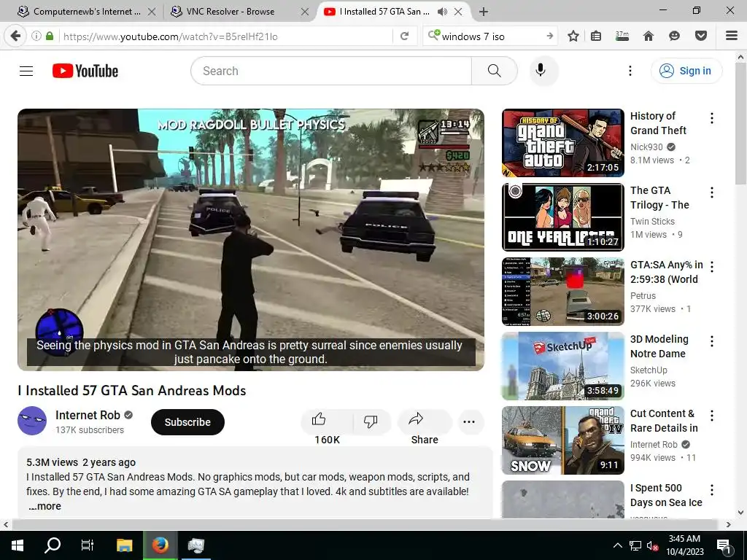
Task: Click the Sign in button
Action: coord(686,71)
